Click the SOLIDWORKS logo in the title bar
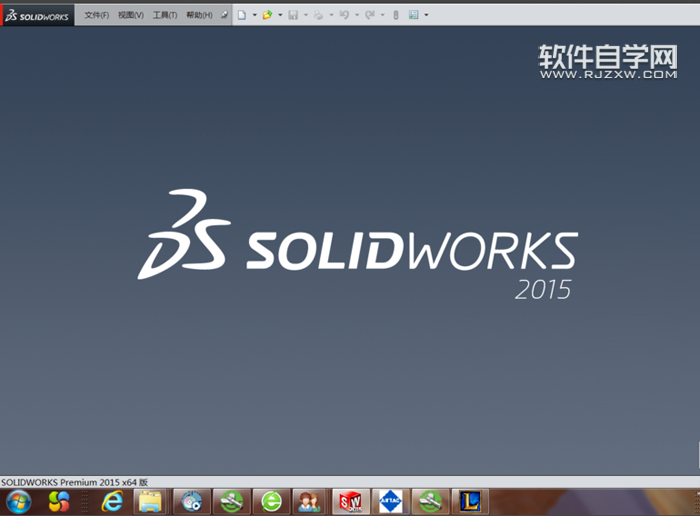This screenshot has width=700, height=516. [x=37, y=16]
